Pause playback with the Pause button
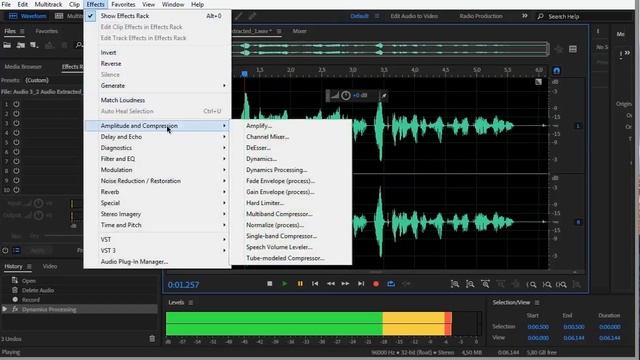Viewport: 640px width, 360px height. click(300, 284)
